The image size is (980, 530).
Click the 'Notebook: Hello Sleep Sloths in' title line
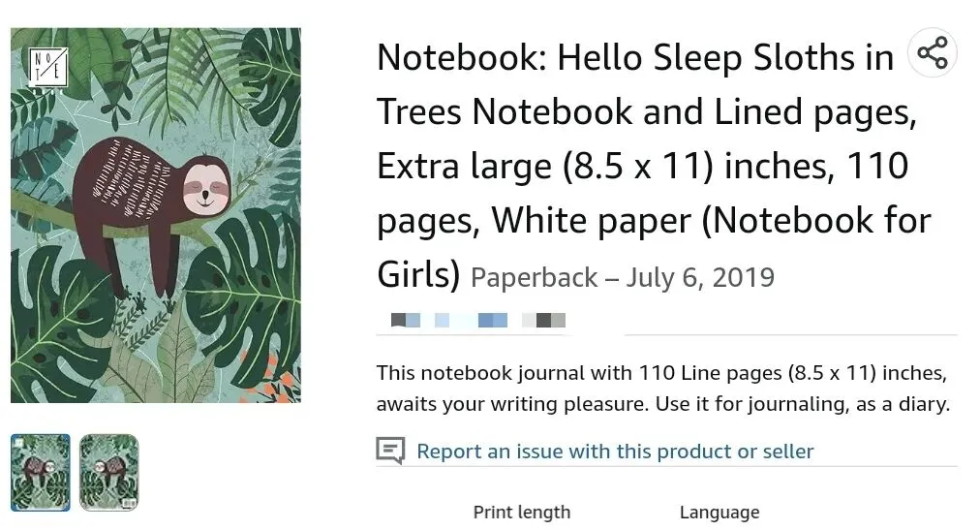(634, 58)
